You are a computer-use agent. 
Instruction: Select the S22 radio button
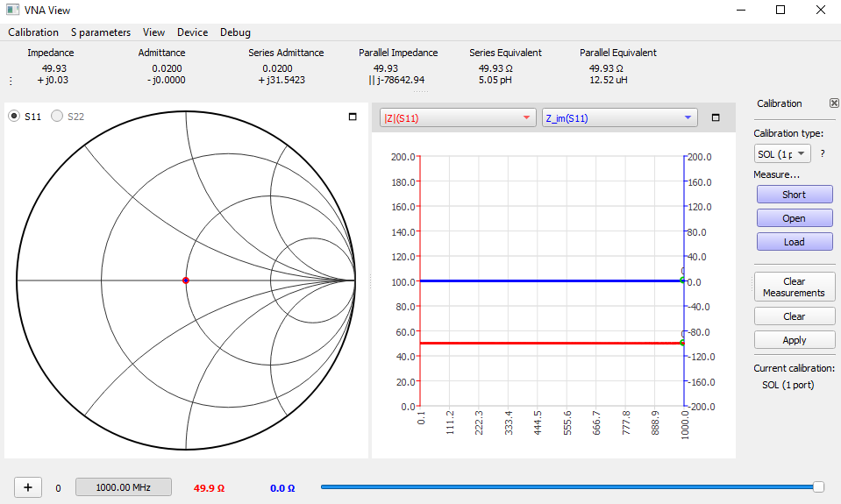point(57,116)
